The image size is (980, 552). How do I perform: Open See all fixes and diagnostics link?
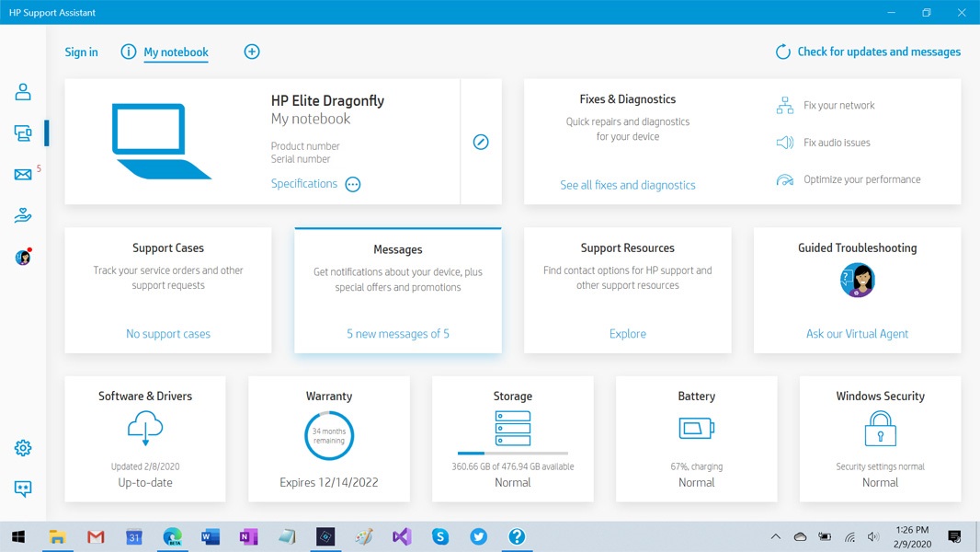pos(628,185)
